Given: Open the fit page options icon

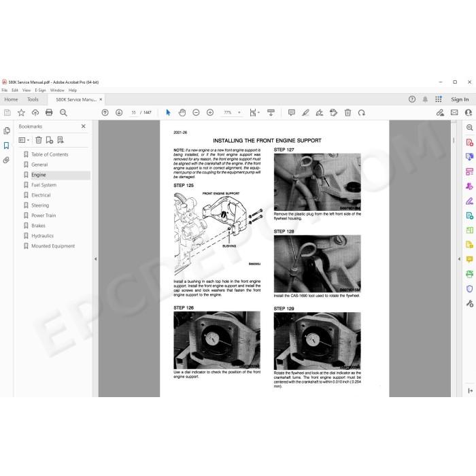Looking at the screenshot, I should click(254, 113).
